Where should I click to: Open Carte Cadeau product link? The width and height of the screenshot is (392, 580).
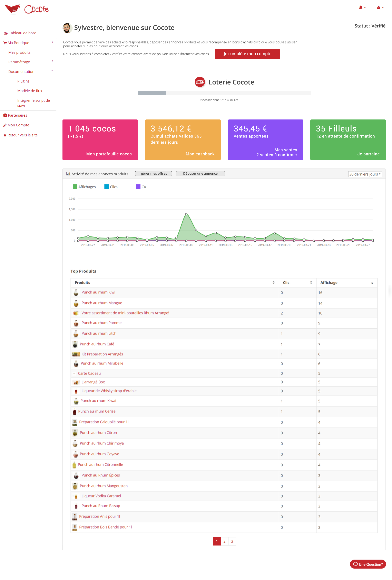pyautogui.click(x=89, y=374)
